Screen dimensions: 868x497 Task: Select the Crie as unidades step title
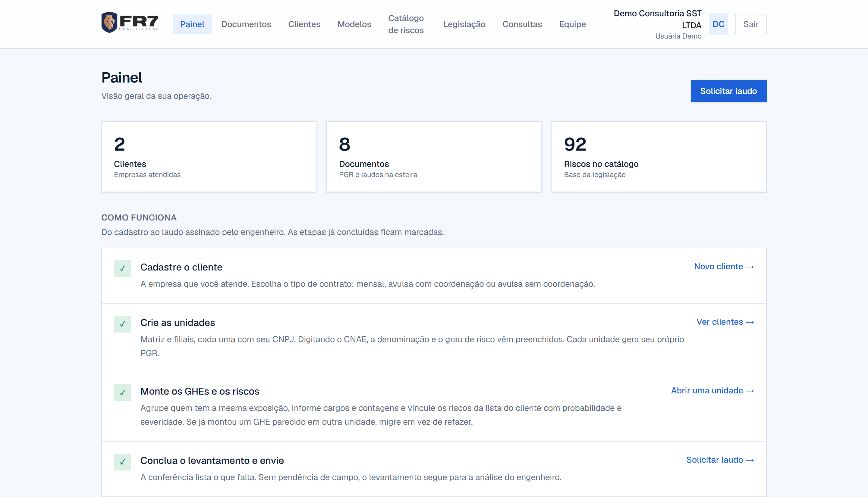click(178, 323)
